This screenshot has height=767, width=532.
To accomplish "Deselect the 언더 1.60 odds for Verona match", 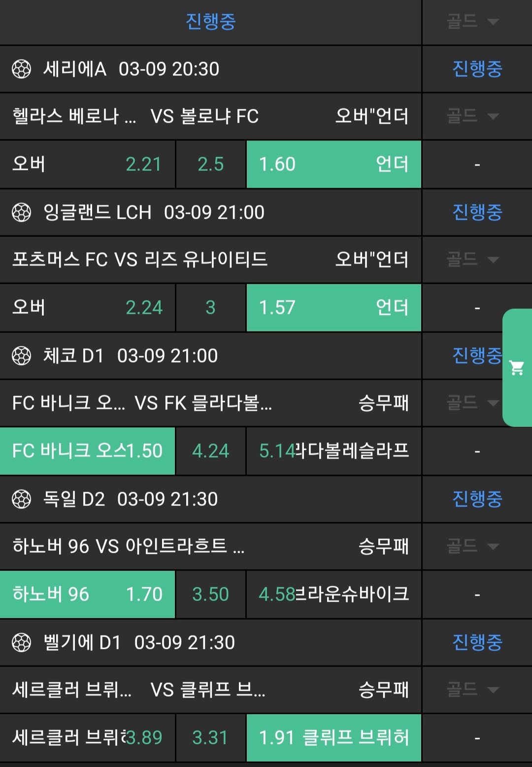I will 333,164.
